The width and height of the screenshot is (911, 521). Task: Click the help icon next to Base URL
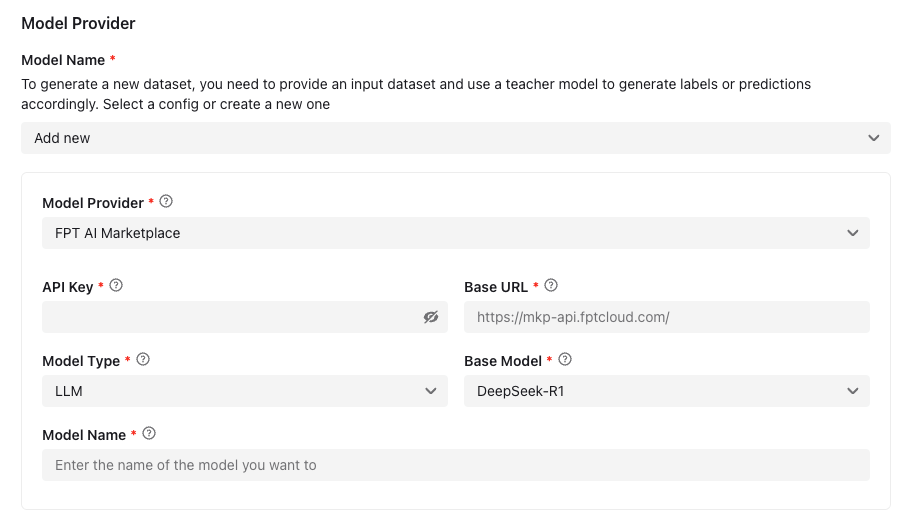coord(551,286)
